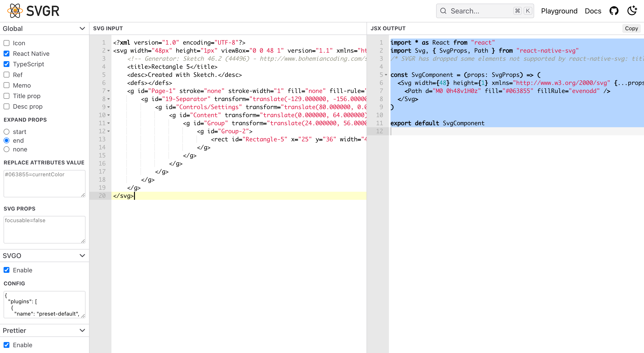Collapse the fold arrow on SVG input line 7

(x=109, y=91)
